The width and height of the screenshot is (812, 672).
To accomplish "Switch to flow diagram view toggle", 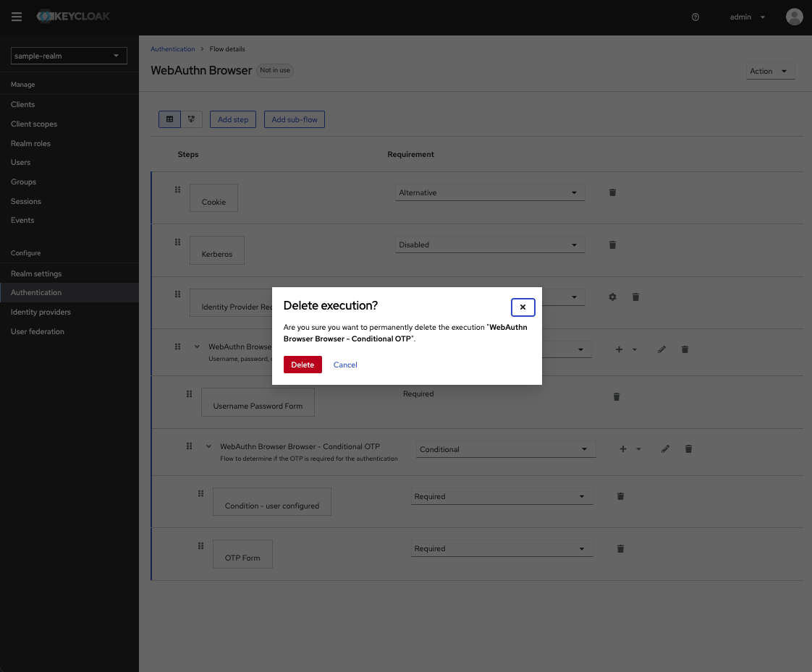I will (x=191, y=119).
